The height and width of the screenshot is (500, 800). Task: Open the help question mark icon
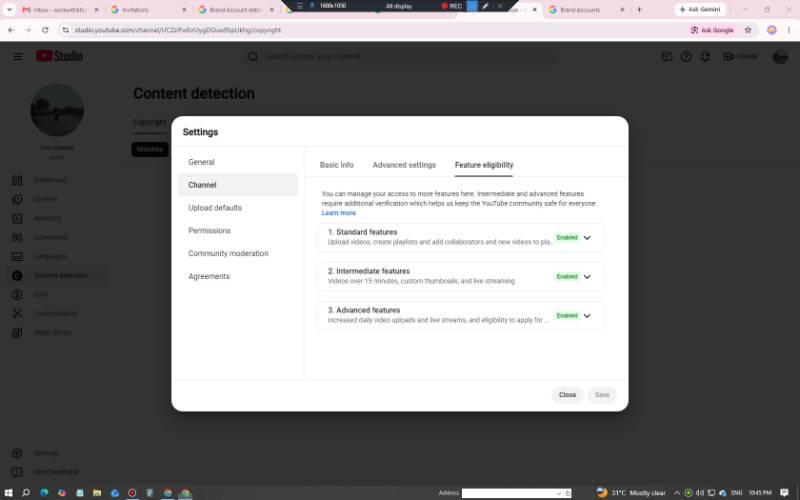click(686, 57)
